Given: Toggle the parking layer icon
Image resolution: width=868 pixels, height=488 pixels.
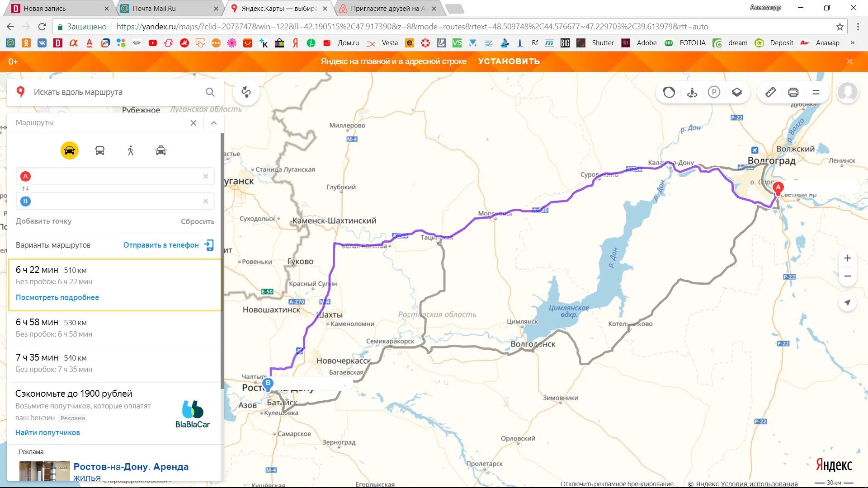Looking at the screenshot, I should click(714, 92).
